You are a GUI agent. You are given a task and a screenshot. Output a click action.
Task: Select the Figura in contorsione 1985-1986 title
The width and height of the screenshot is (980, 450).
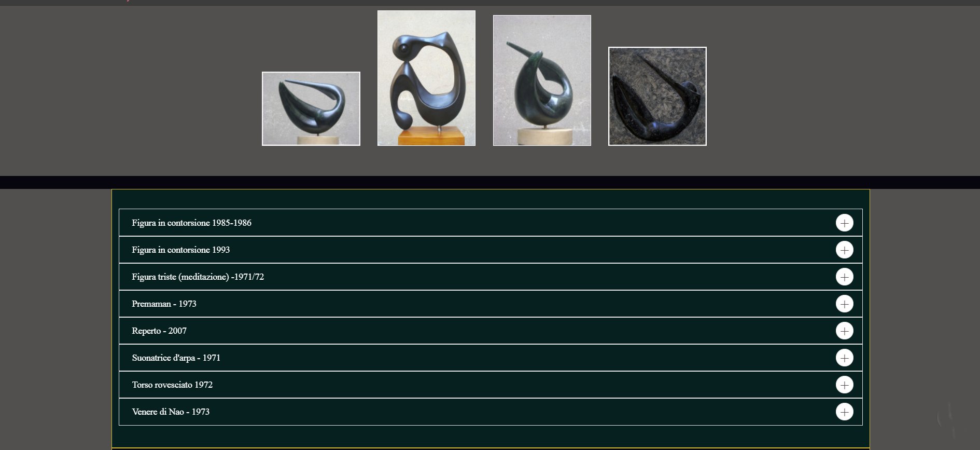(x=192, y=223)
